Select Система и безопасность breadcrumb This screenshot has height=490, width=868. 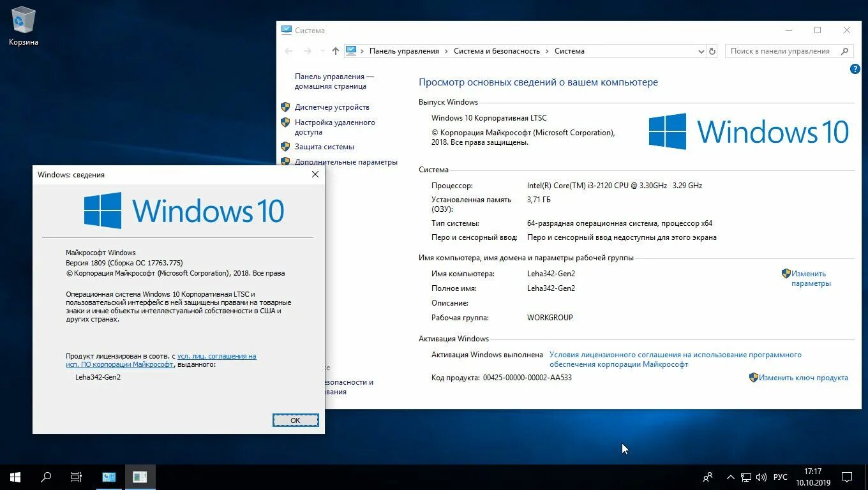click(497, 51)
